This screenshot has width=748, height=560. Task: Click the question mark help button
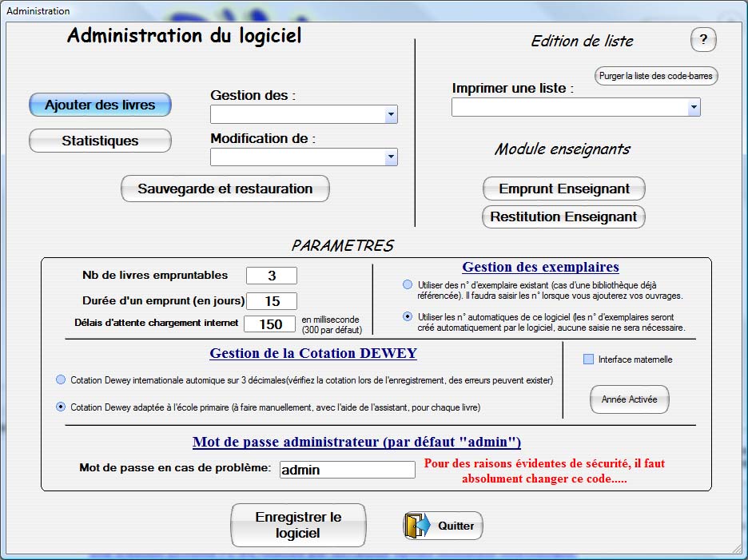click(703, 39)
